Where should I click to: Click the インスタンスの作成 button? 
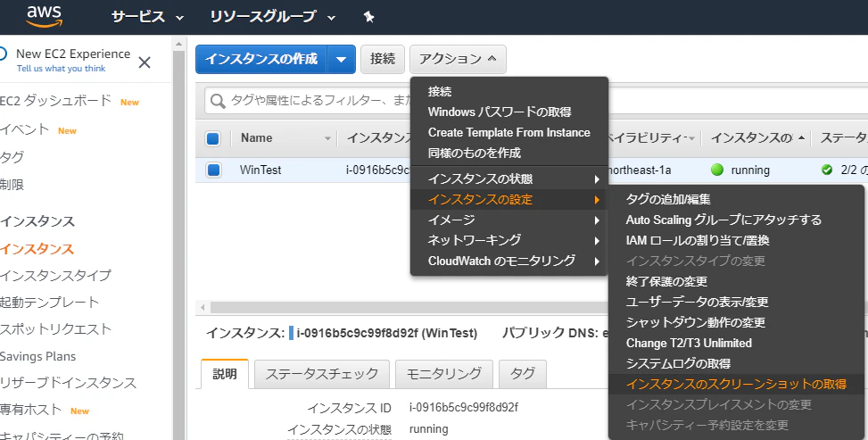tap(261, 59)
